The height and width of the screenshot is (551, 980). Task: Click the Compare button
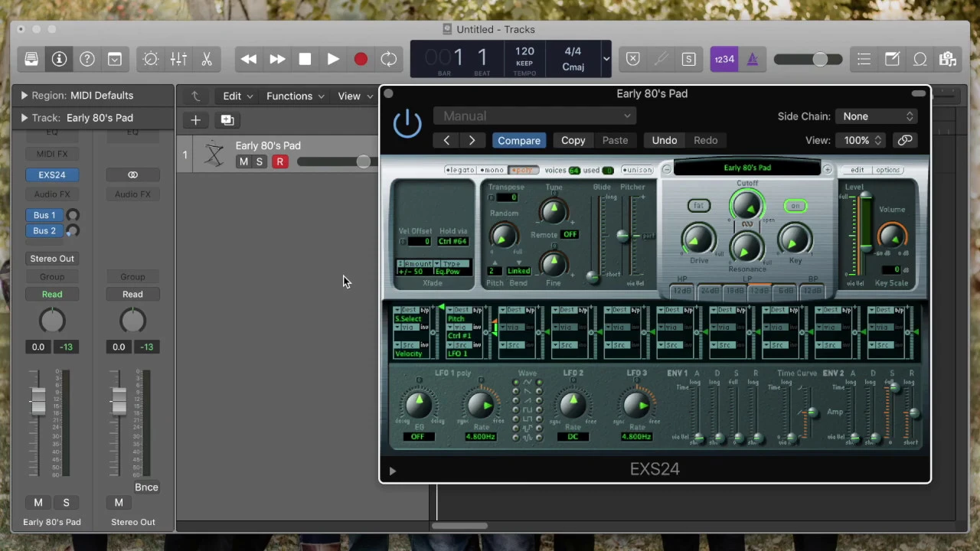pos(519,141)
